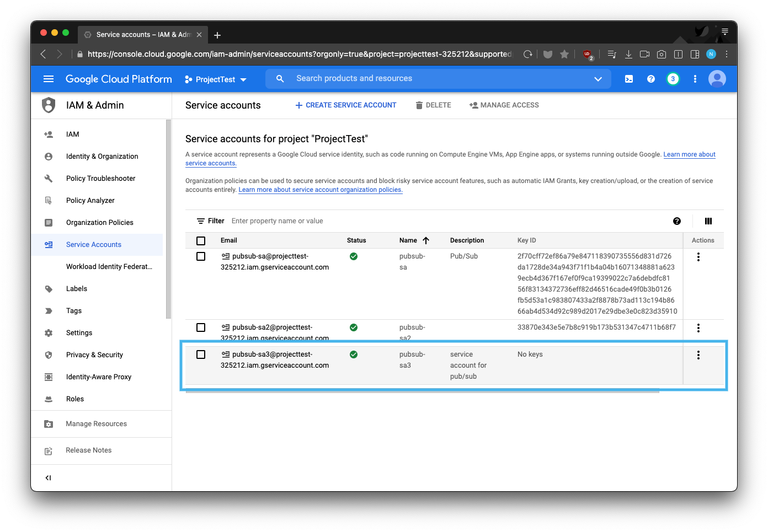Open actions menu for pubsub-sa2 row

tap(698, 328)
